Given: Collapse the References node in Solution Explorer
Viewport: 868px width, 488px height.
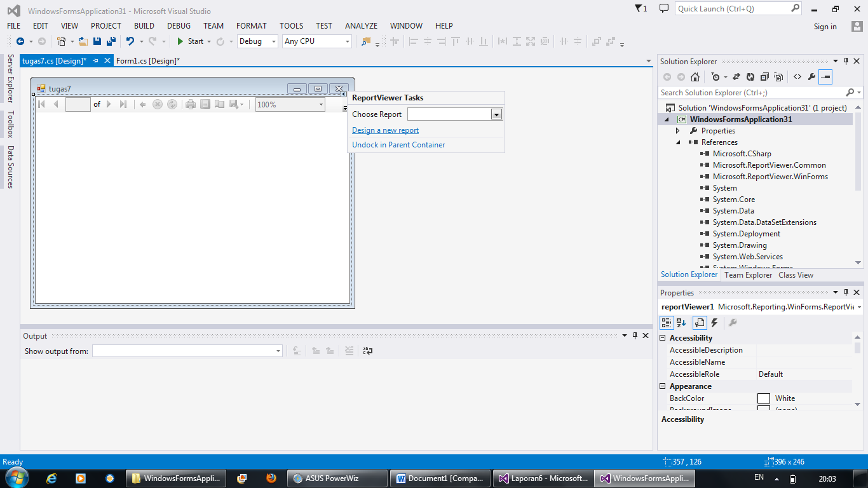Looking at the screenshot, I should point(677,142).
